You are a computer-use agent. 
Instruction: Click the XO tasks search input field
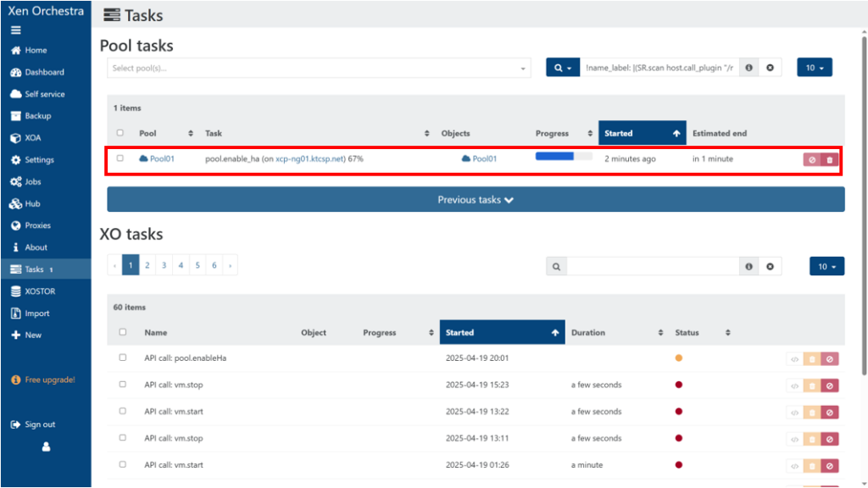pos(653,266)
